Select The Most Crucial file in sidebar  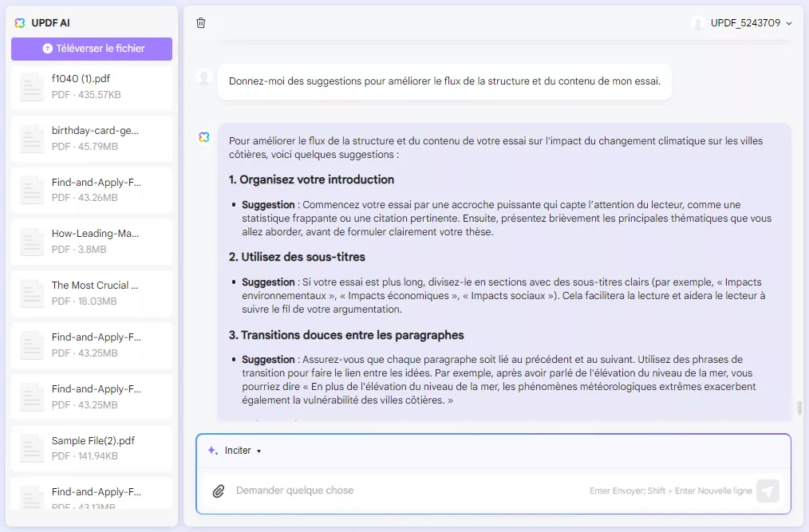click(91, 293)
